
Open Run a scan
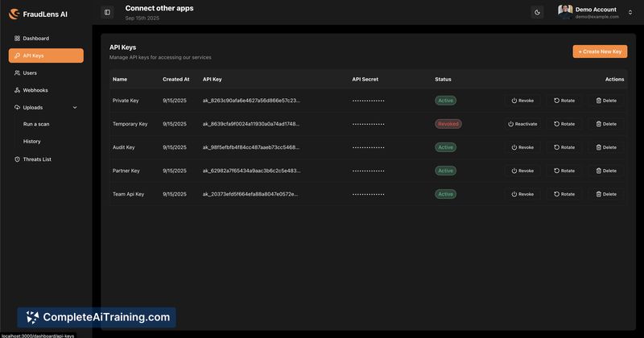(36, 124)
